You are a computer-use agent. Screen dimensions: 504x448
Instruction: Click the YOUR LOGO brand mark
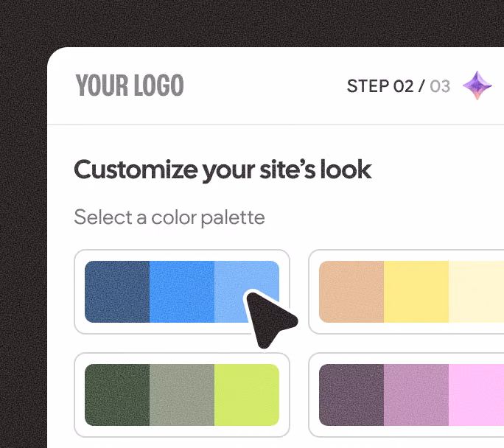tap(130, 86)
